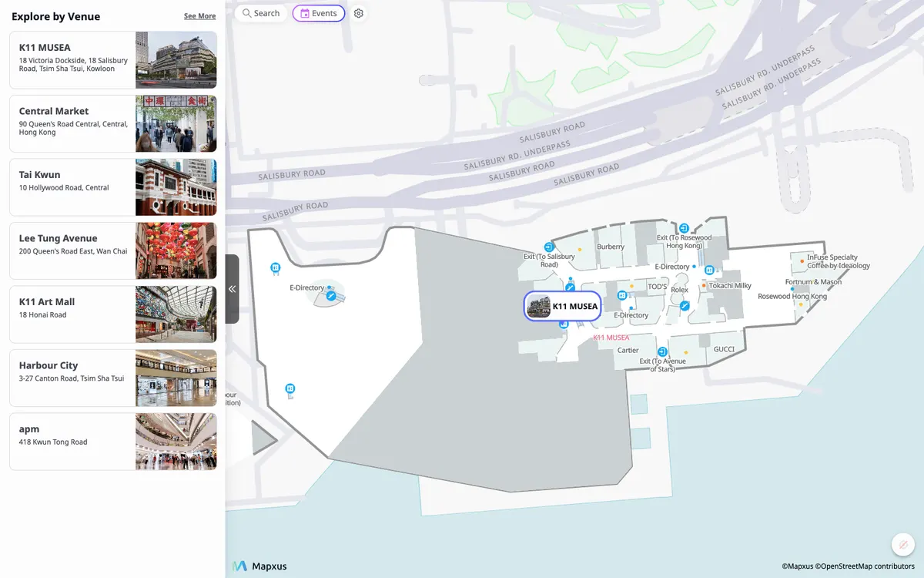924x578 pixels.
Task: Click the Exit to Avenue of Stars icon
Action: click(x=662, y=352)
